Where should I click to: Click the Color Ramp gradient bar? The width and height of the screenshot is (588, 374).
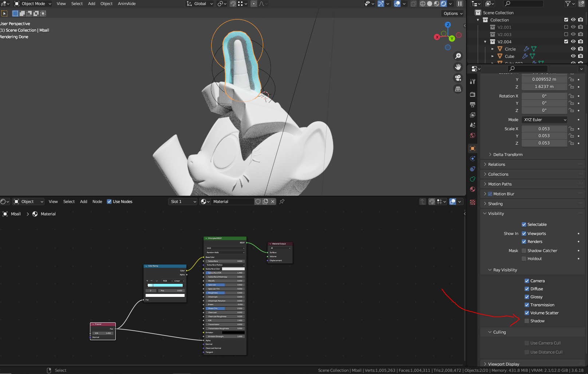165,285
